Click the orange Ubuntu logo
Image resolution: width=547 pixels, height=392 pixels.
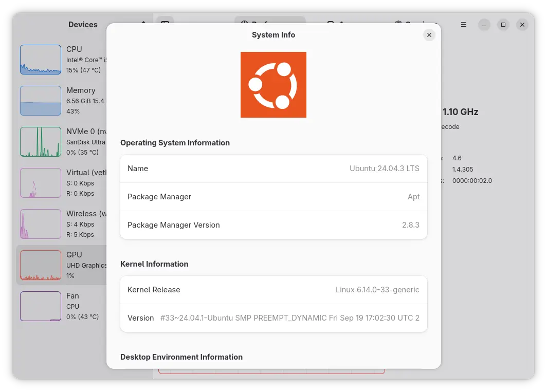tap(273, 85)
